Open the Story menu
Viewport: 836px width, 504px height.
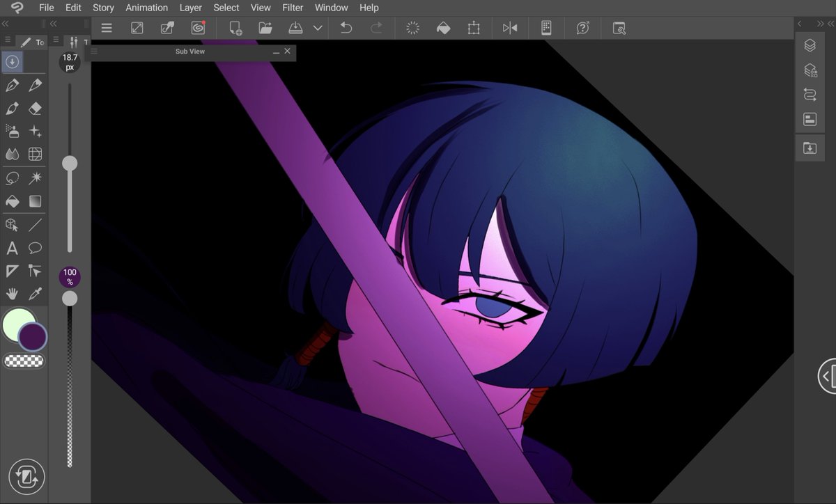coord(103,8)
